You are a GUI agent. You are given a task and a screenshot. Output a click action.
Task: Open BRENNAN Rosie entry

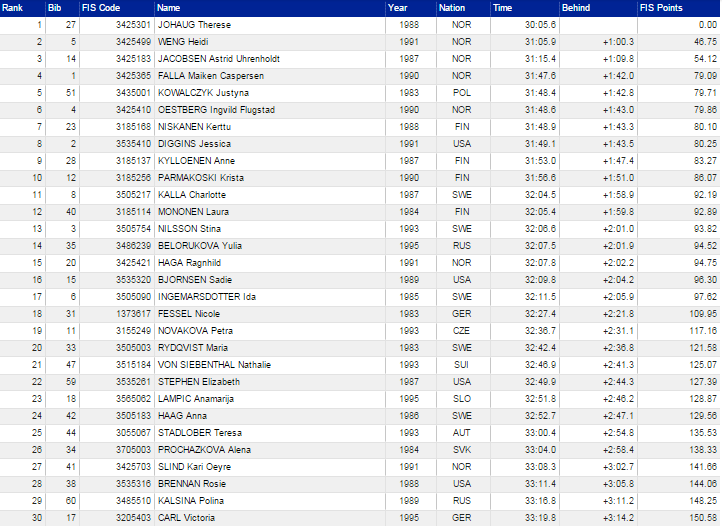[192, 485]
